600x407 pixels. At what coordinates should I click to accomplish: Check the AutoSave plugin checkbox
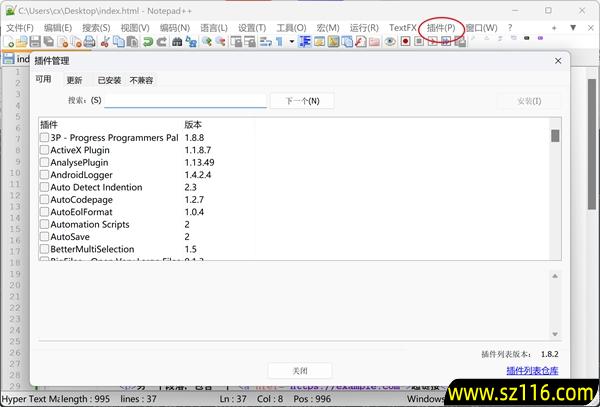[x=44, y=236]
